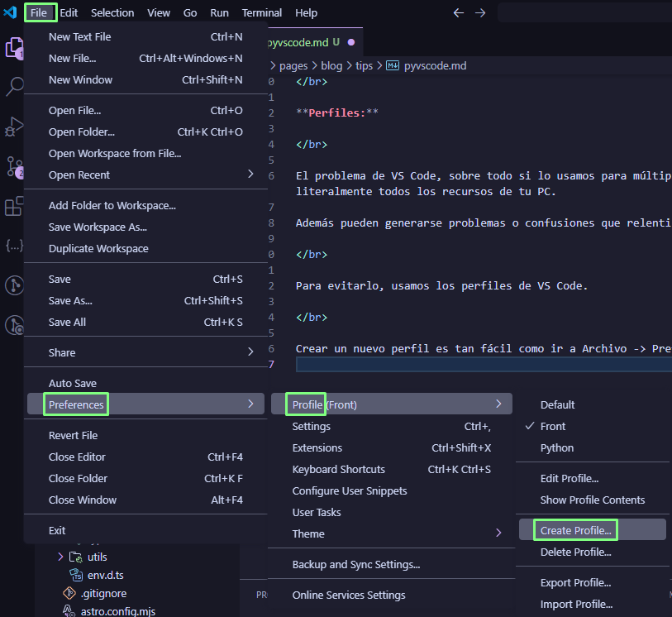Click the title bar search box
672x617 pixels.
coord(585,13)
